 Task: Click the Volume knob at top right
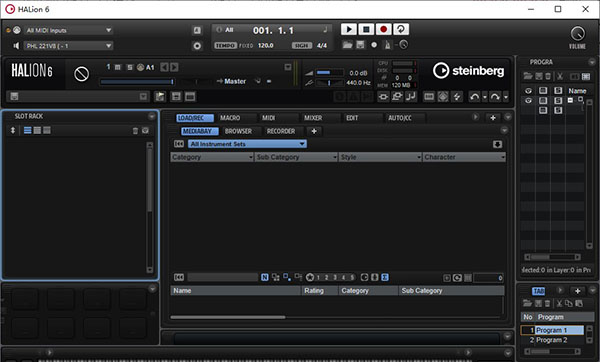(577, 34)
